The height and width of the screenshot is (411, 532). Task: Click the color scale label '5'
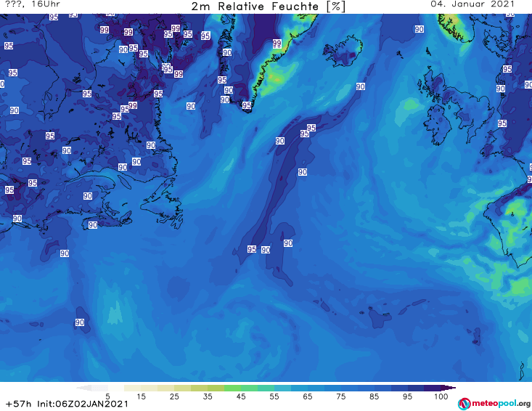click(x=107, y=396)
